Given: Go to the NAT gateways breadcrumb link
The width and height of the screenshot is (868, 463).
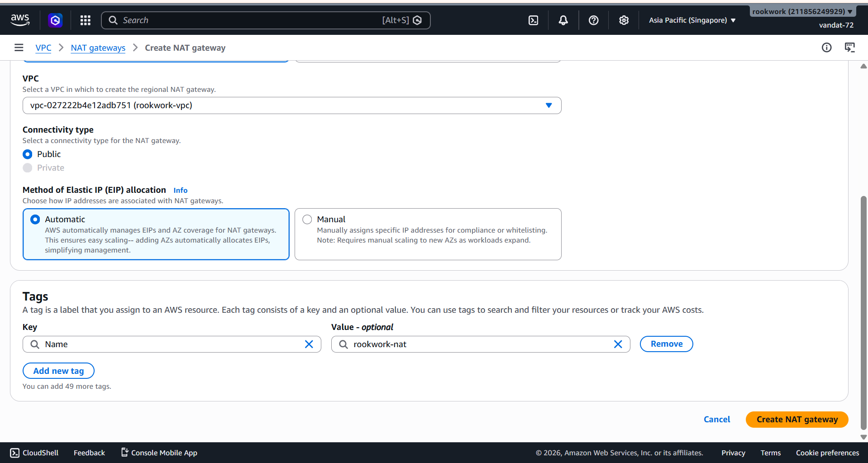Looking at the screenshot, I should (98, 48).
